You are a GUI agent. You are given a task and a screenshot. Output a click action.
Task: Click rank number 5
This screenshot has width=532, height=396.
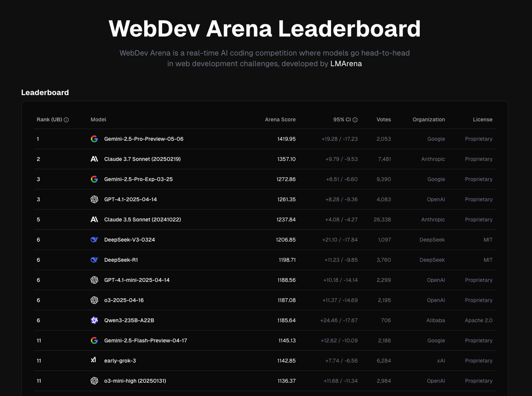[38, 219]
